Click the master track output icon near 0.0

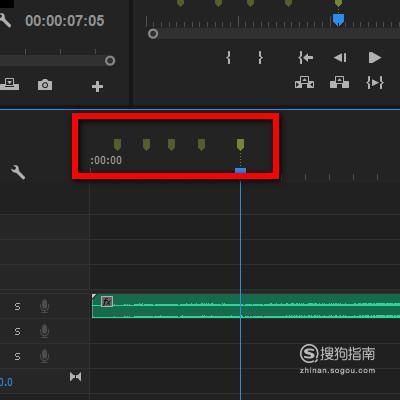coord(76,377)
